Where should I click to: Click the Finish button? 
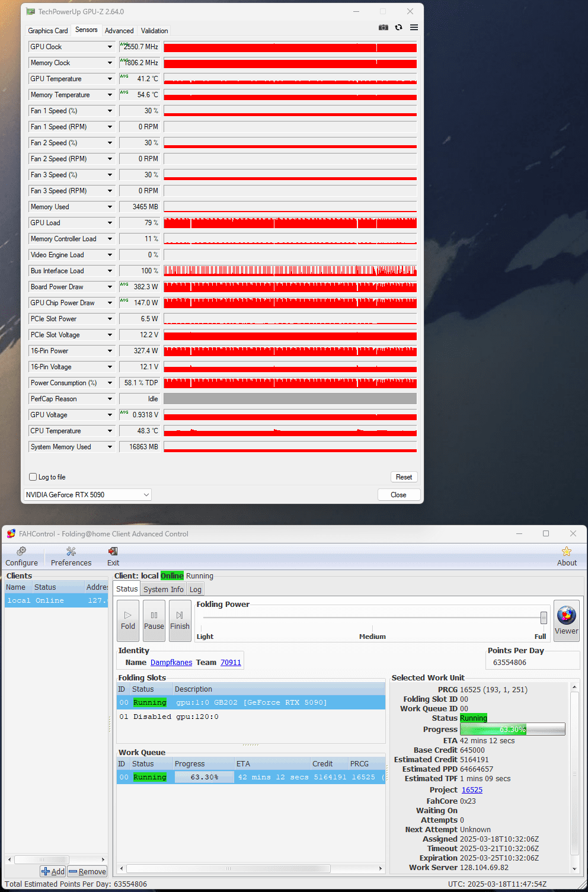pos(180,621)
